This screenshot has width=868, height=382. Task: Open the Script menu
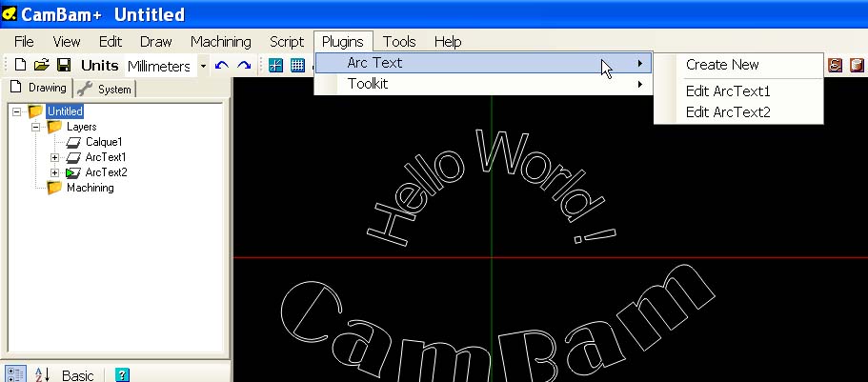(x=287, y=42)
